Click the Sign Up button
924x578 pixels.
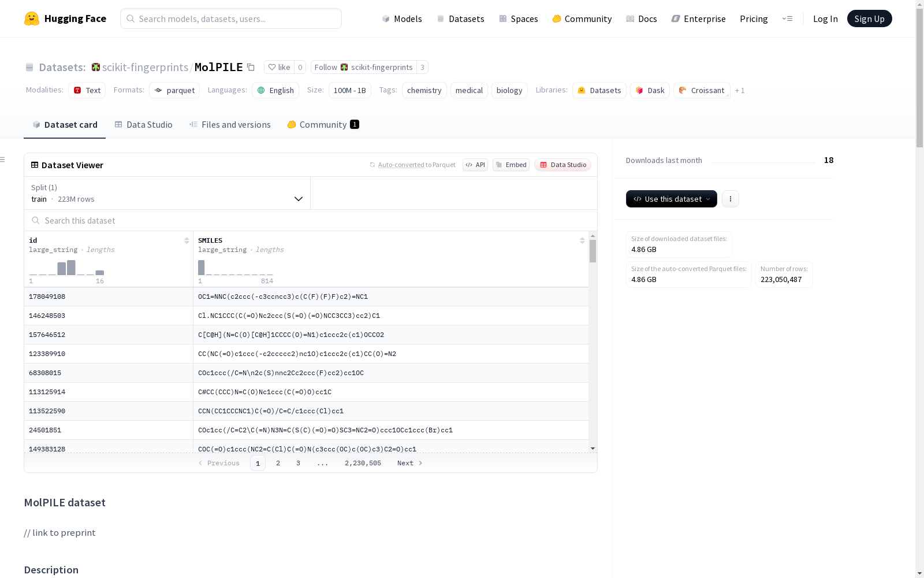pyautogui.click(x=869, y=18)
